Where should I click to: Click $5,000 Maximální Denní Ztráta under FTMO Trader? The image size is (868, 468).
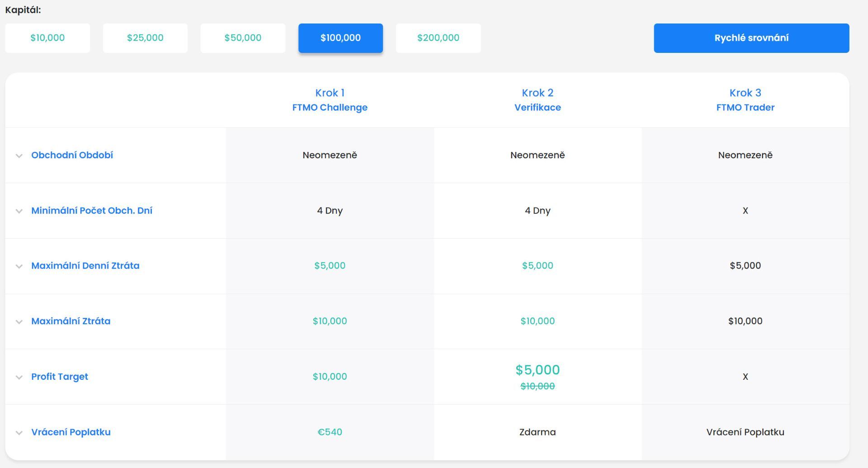745,266
